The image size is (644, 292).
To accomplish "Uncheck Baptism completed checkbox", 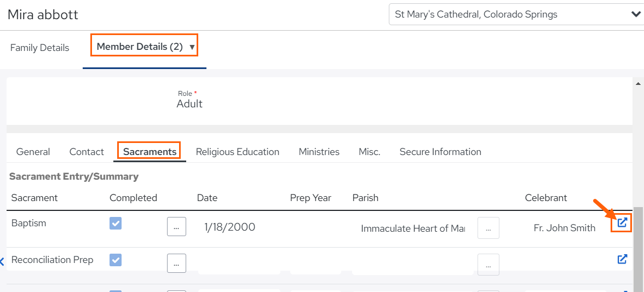I will [116, 223].
